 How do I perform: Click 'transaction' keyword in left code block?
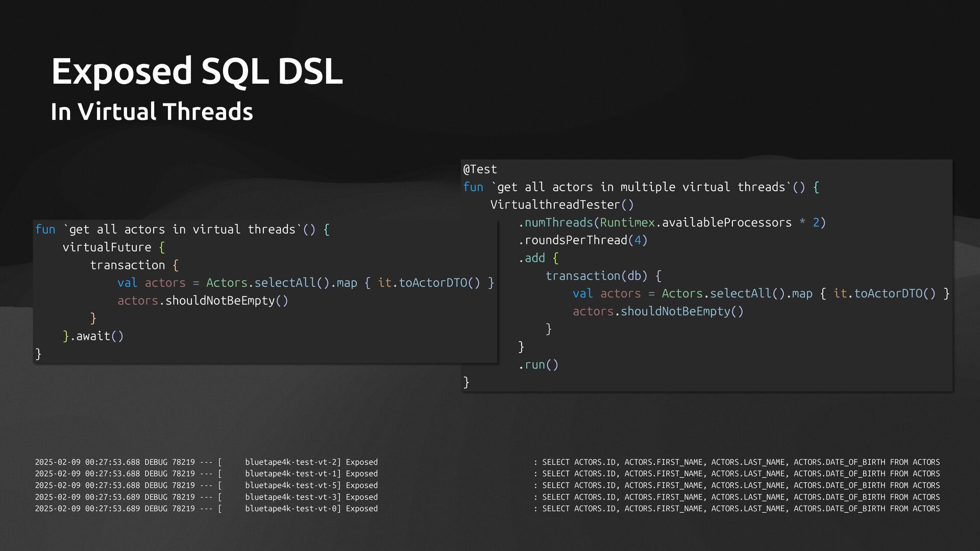click(x=127, y=265)
